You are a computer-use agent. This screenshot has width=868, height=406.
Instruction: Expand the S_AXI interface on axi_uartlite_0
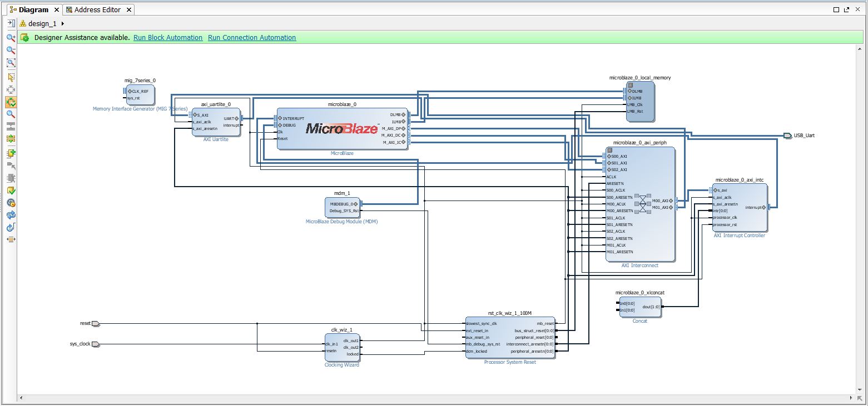pyautogui.click(x=195, y=116)
